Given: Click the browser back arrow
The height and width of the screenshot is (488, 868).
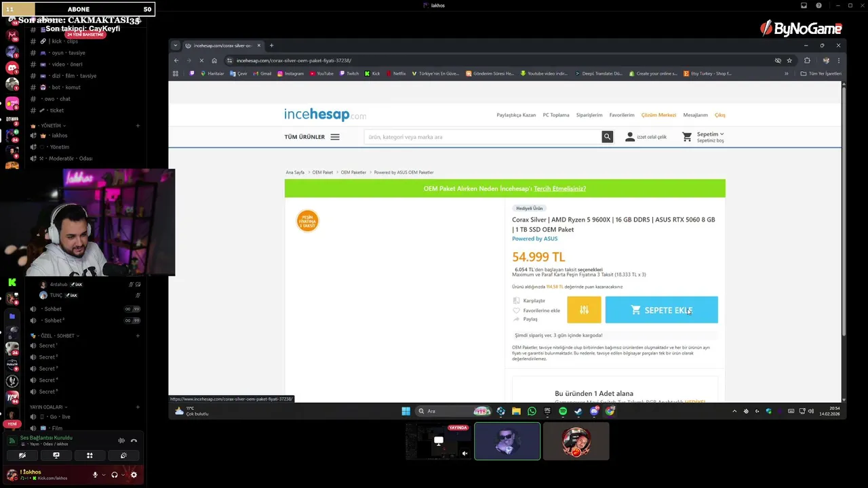Looking at the screenshot, I should click(x=176, y=60).
